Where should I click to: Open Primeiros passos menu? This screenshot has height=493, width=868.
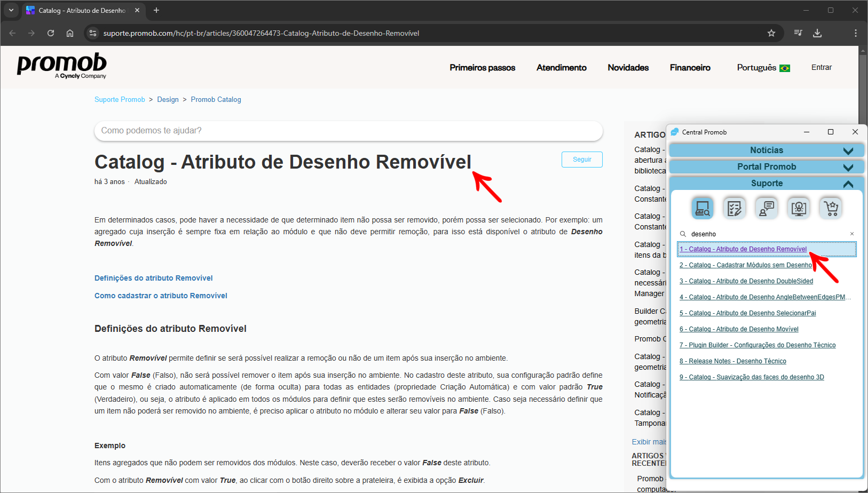482,68
